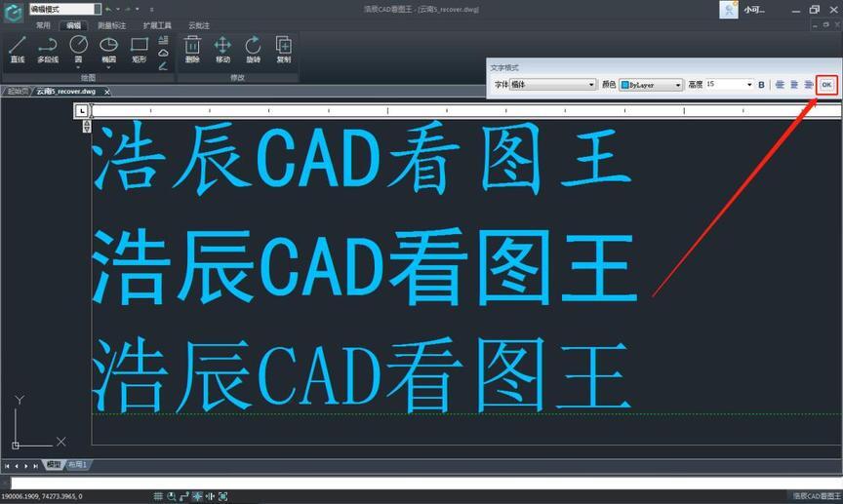The height and width of the screenshot is (504, 843).
Task: Open the 起始页 document tab
Action: pyautogui.click(x=18, y=92)
